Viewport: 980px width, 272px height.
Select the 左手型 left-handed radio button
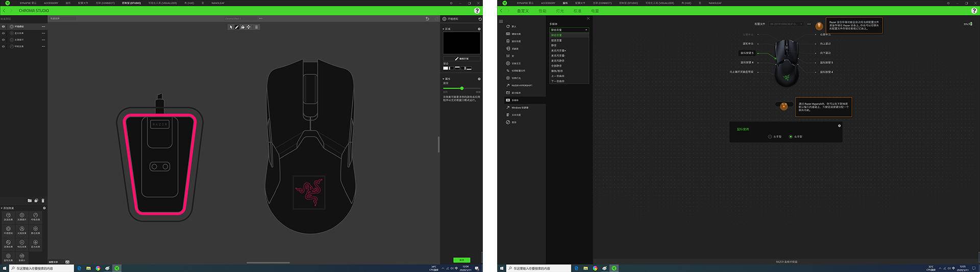[770, 137]
